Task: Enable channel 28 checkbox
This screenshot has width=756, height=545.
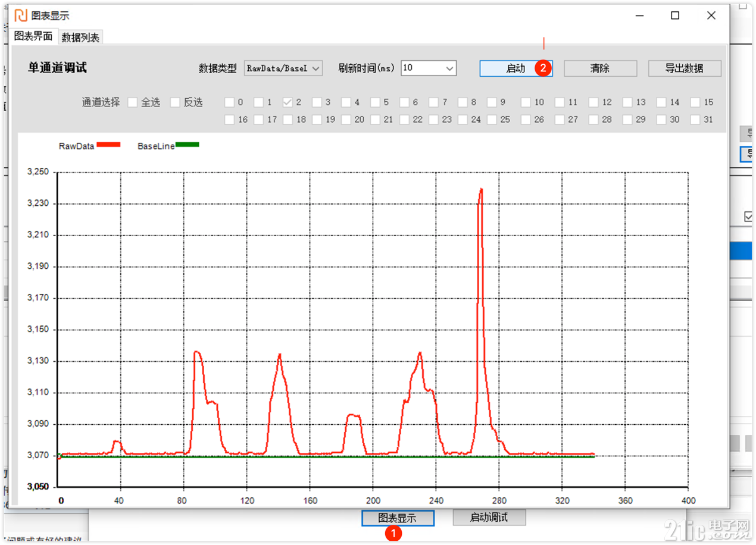Action: coord(593,120)
